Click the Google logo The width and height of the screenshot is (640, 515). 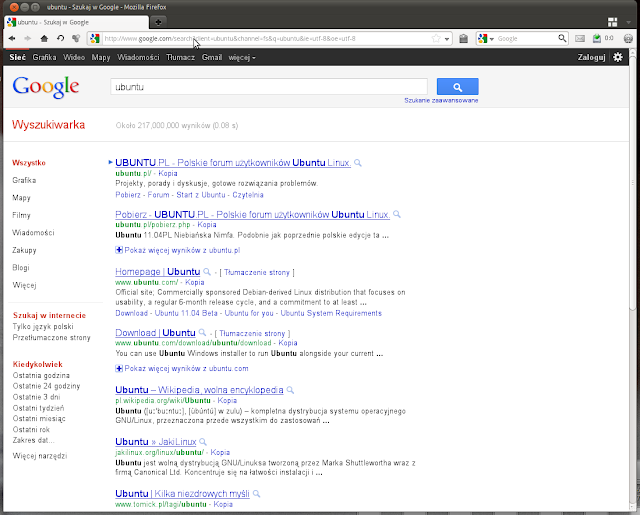pos(46,87)
